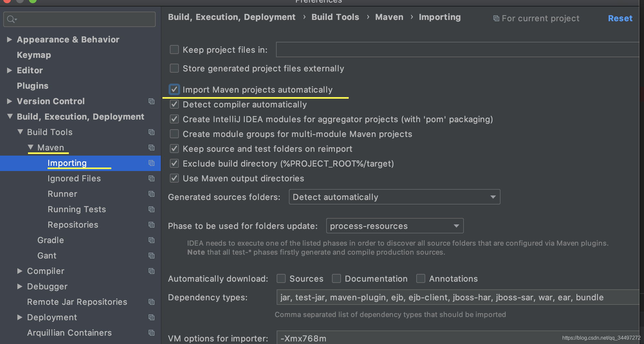
Task: Enable Create module groups for multi-module projects
Action: tap(174, 134)
